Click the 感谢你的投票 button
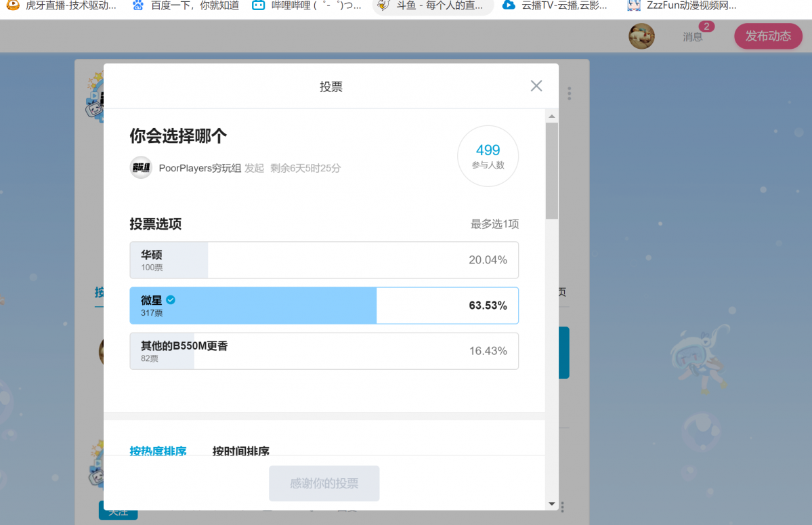The image size is (812, 525). (324, 484)
